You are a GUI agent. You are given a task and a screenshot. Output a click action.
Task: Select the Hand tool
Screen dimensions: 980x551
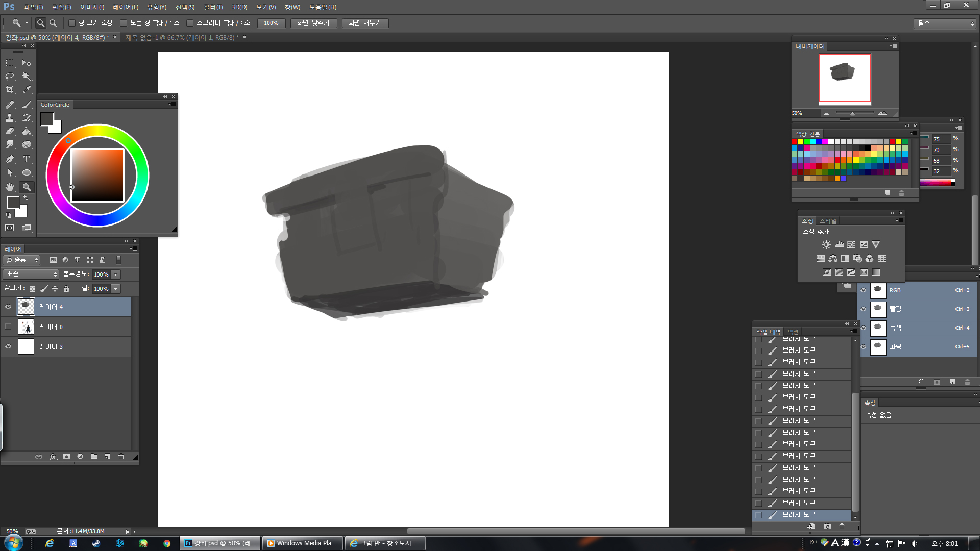click(x=10, y=187)
